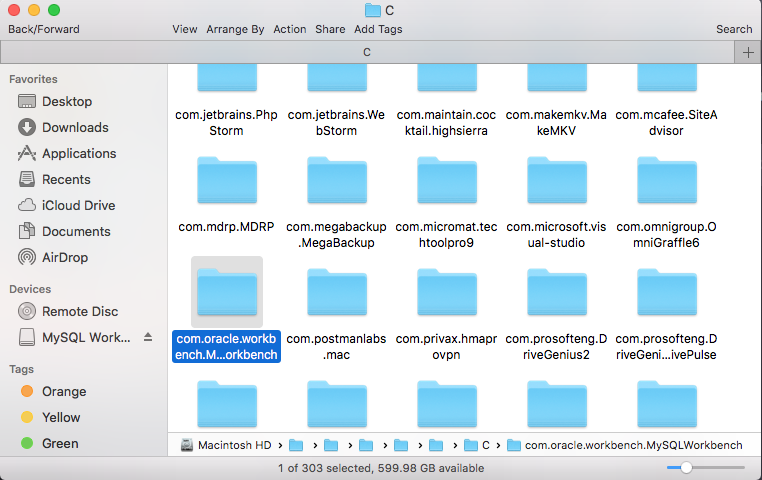Click the C tab in tab bar
Screen dimensions: 762x480
click(367, 52)
